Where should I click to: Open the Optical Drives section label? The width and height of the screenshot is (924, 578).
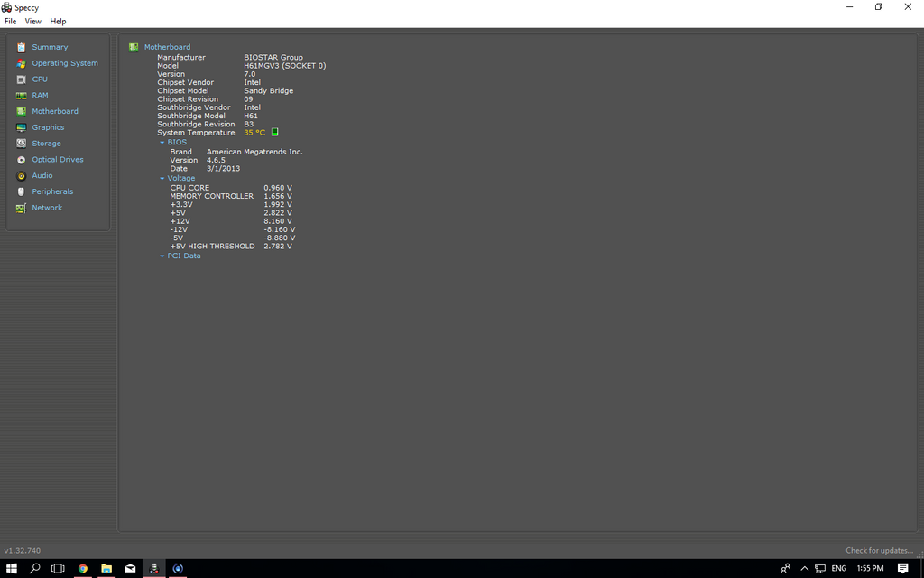pyautogui.click(x=58, y=159)
